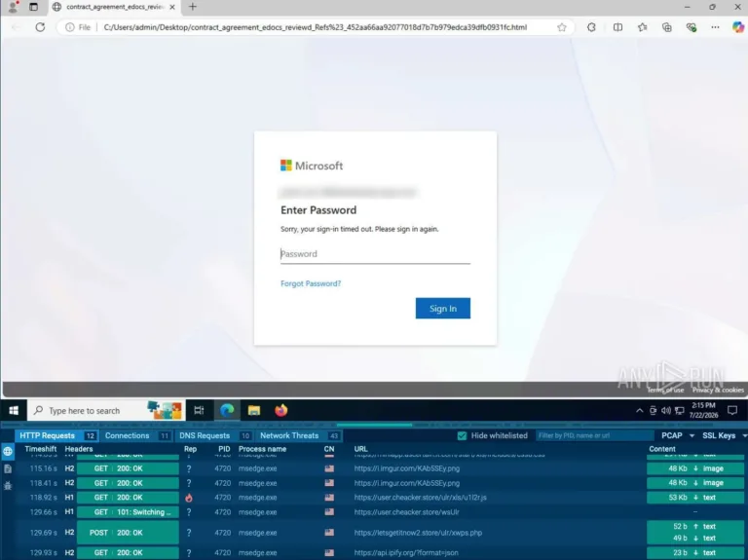Image resolution: width=748 pixels, height=560 pixels.
Task: Click the malicious flame reputation icon
Action: [189, 498]
